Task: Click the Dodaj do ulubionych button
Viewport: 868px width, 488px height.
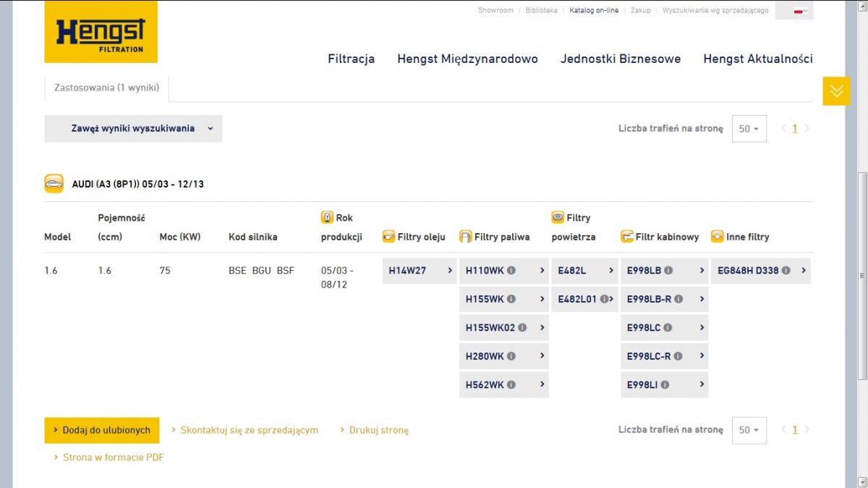Action: pyautogui.click(x=102, y=430)
